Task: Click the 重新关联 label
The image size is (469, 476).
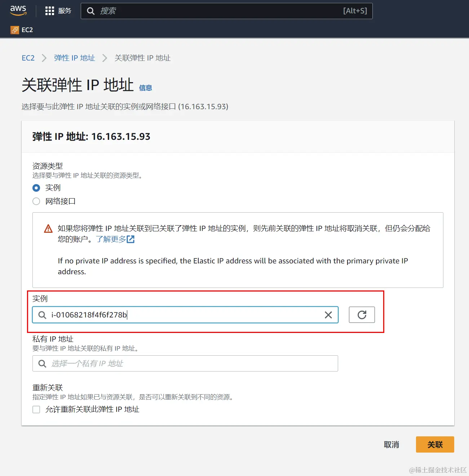Action: click(x=48, y=388)
